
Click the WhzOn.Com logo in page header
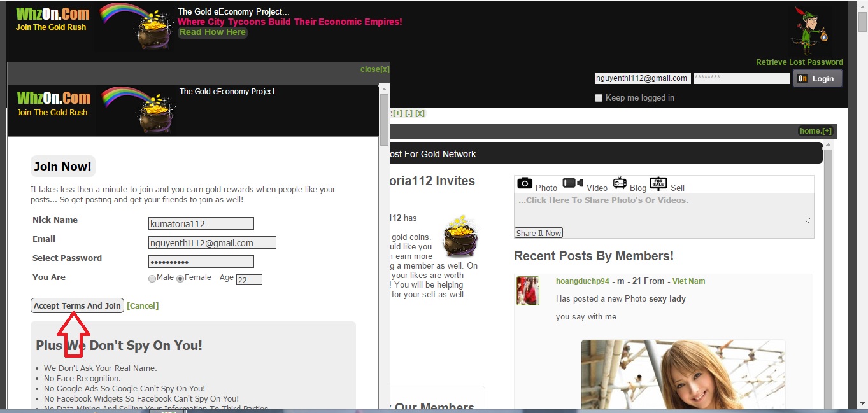click(53, 13)
